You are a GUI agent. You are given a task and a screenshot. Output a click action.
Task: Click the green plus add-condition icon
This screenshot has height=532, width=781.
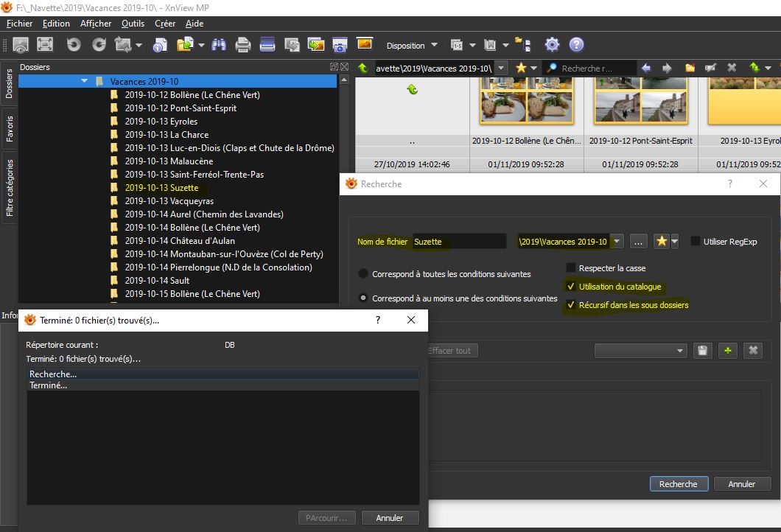(x=728, y=351)
